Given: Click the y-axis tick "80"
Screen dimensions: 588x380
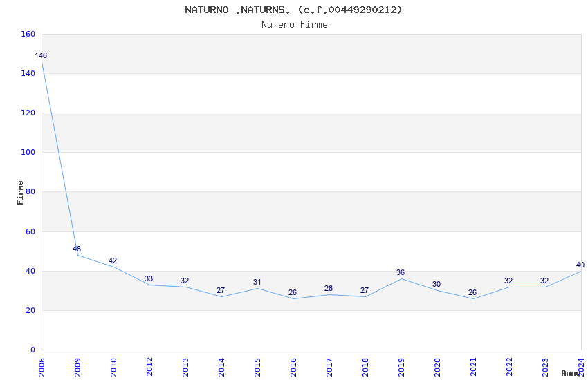Looking at the screenshot, I should pyautogui.click(x=30, y=191).
